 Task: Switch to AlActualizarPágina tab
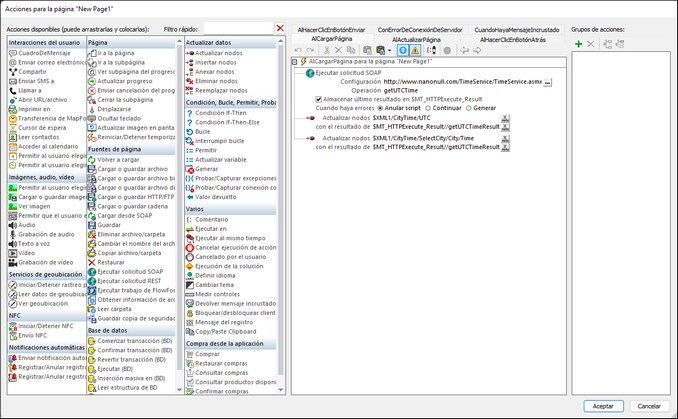[x=416, y=39]
